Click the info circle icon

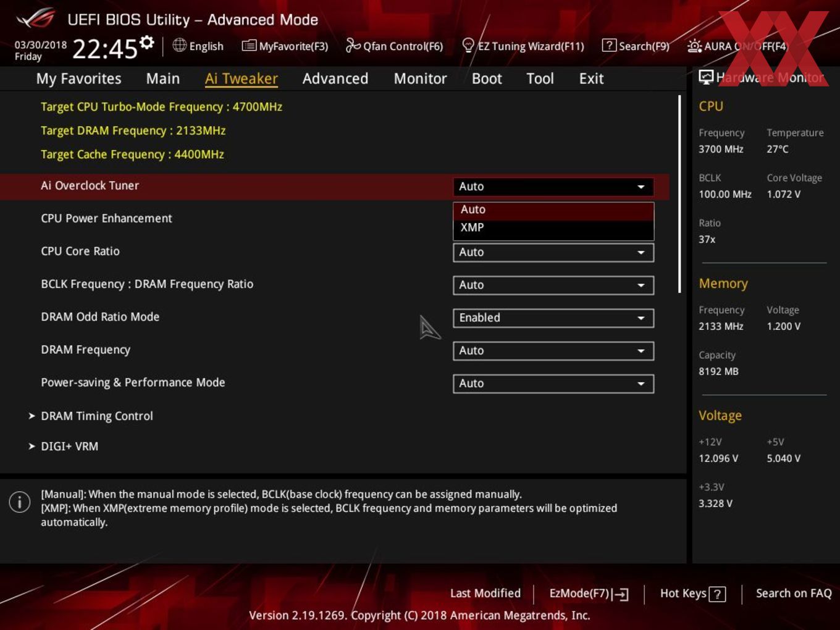pos(20,502)
